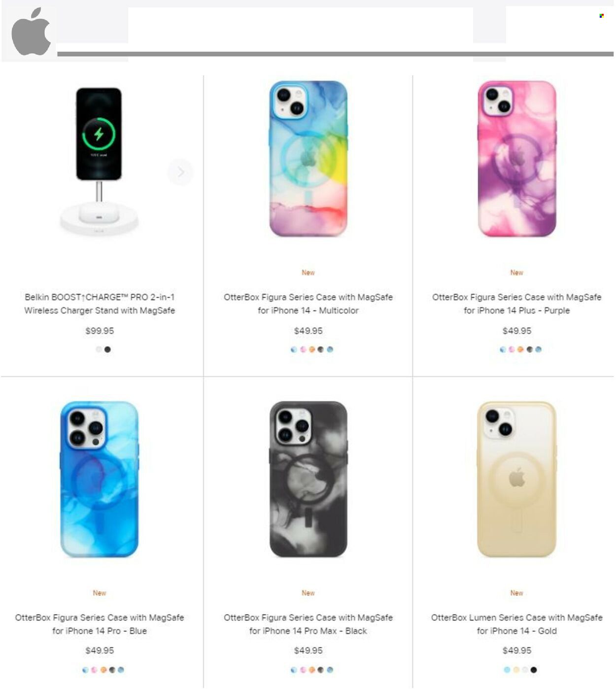Open OtterBox Figura iPhone 14 Pro Max Black link
Image resolution: width=616 pixels, height=689 pixels.
[x=308, y=624]
